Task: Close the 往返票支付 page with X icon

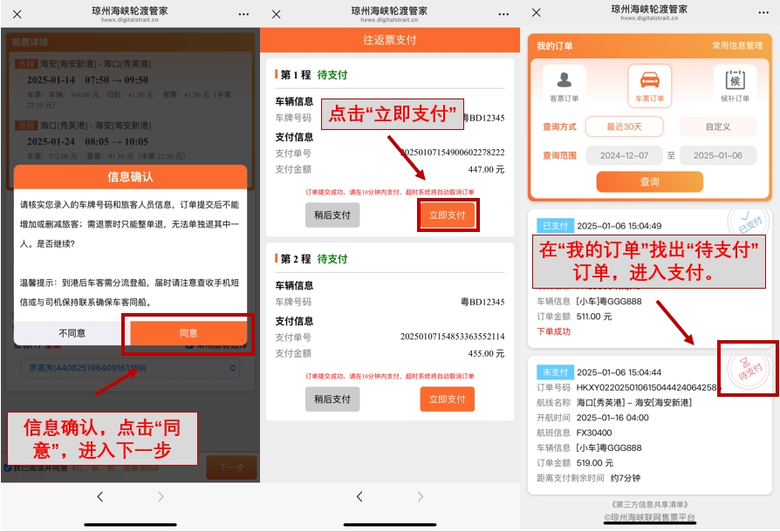Action: tap(277, 14)
